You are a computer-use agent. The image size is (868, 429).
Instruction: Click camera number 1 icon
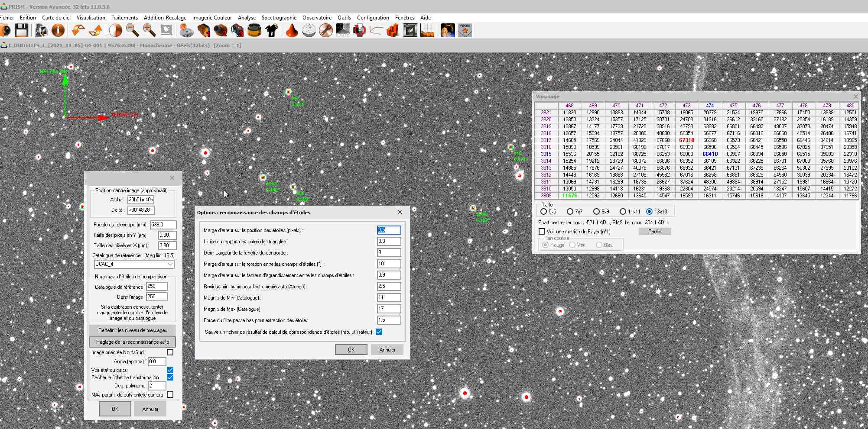[204, 30]
